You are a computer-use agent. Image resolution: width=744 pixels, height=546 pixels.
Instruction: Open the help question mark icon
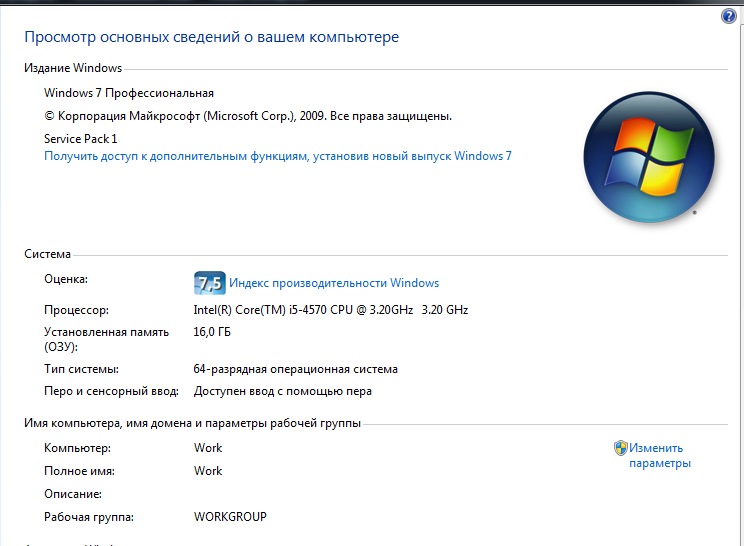click(x=729, y=16)
